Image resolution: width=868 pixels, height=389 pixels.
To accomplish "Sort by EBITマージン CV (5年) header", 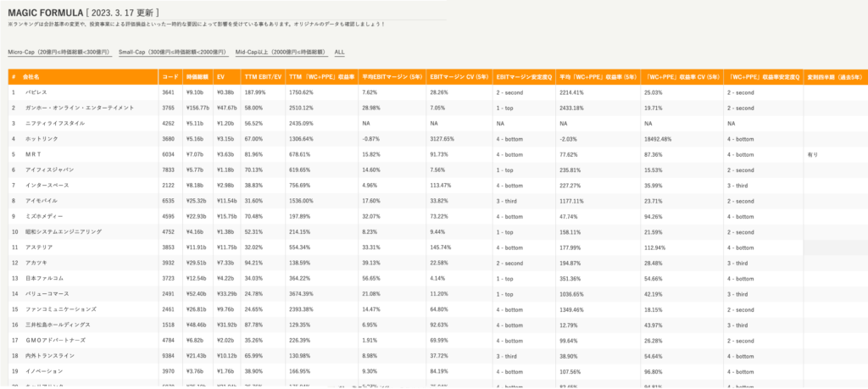I will click(x=459, y=77).
